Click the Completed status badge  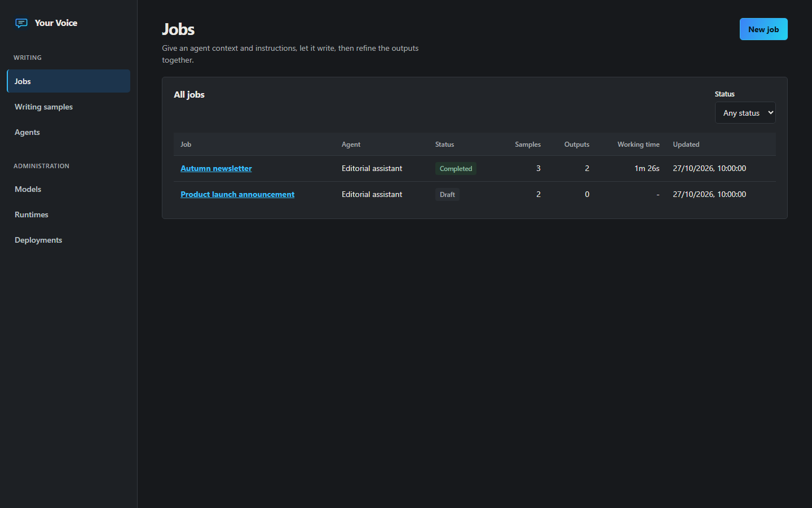pos(456,169)
